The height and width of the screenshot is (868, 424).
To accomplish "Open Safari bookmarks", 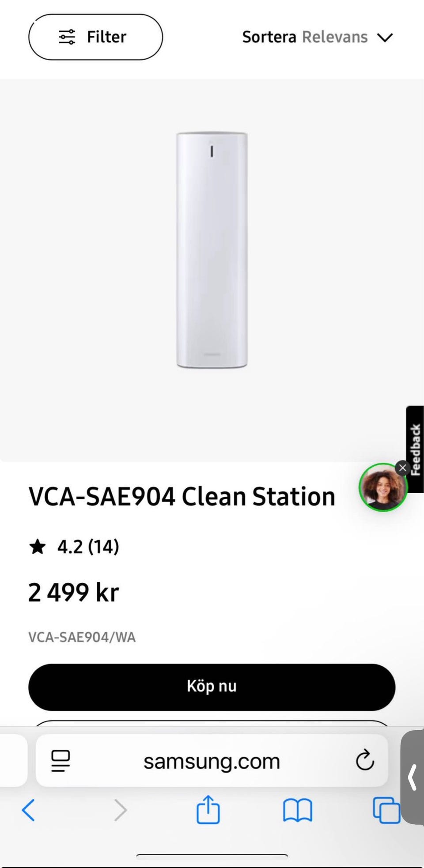I will click(x=298, y=810).
